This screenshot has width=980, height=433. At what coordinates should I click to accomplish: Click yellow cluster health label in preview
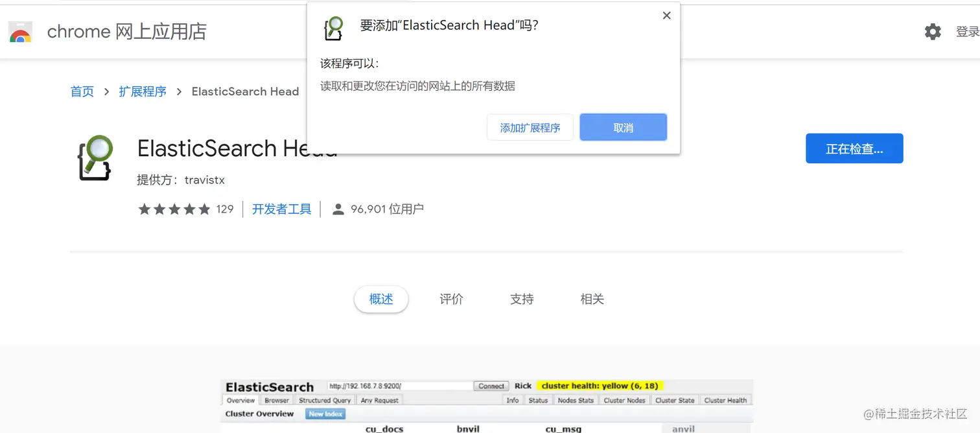600,386
